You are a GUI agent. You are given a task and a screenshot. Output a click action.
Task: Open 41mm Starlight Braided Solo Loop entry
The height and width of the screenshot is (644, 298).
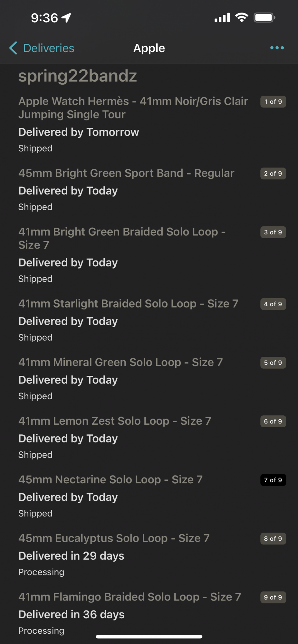(128, 304)
